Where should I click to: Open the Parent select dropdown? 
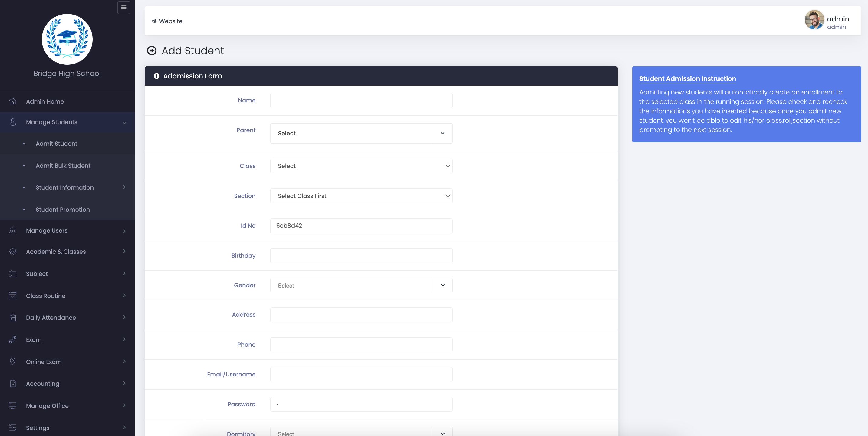pos(361,133)
